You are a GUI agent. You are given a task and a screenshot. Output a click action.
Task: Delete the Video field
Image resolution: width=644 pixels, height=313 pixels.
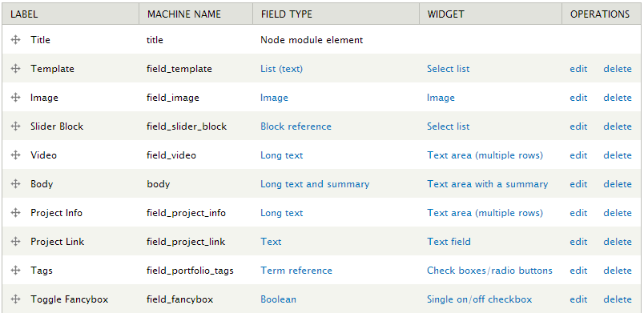pos(618,155)
